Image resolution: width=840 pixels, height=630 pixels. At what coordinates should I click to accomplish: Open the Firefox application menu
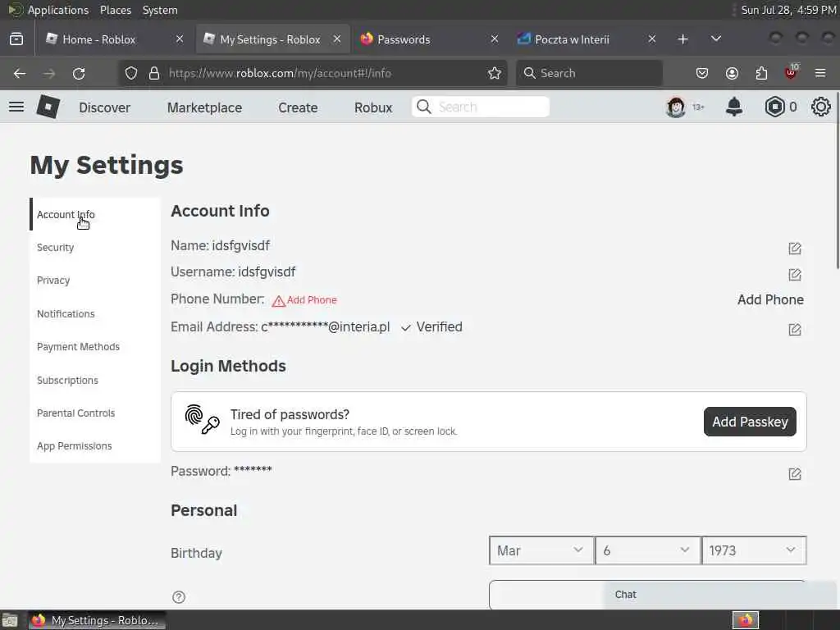coord(820,73)
